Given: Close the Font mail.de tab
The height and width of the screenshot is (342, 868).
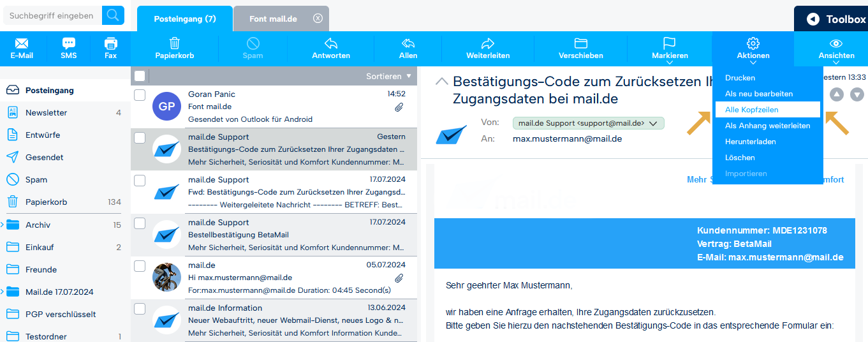Looking at the screenshot, I should pyautogui.click(x=318, y=19).
